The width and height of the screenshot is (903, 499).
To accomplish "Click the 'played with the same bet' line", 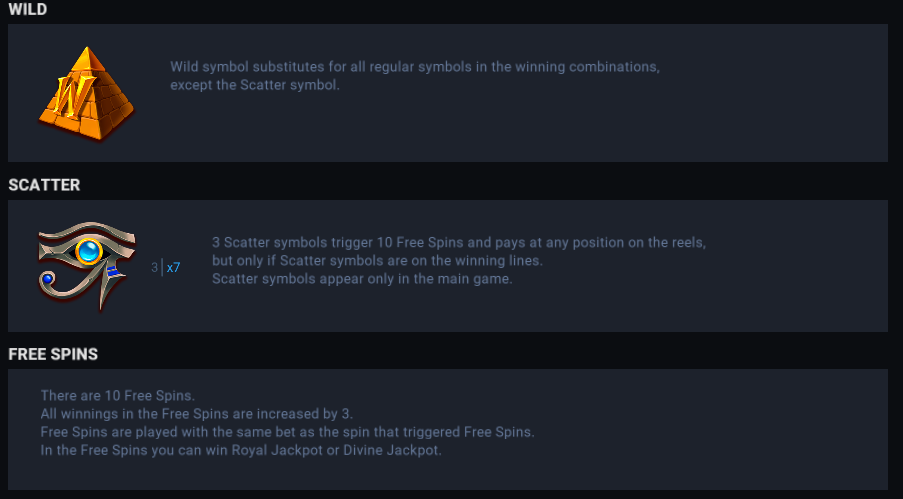I will click(287, 432).
